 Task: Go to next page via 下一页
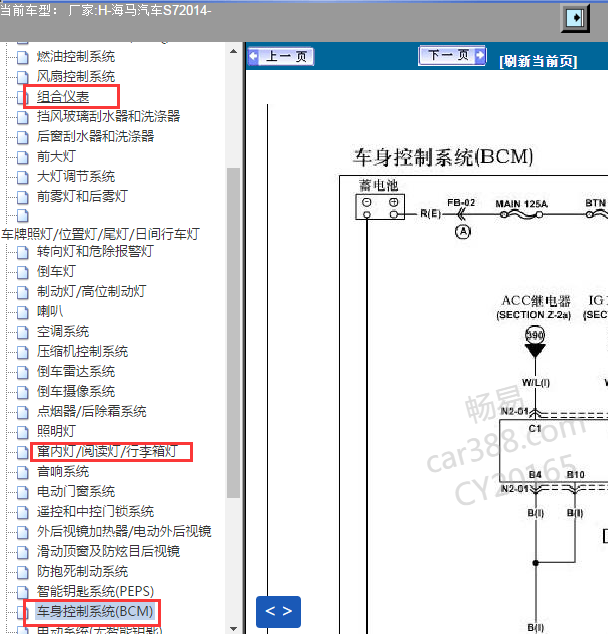coord(452,55)
